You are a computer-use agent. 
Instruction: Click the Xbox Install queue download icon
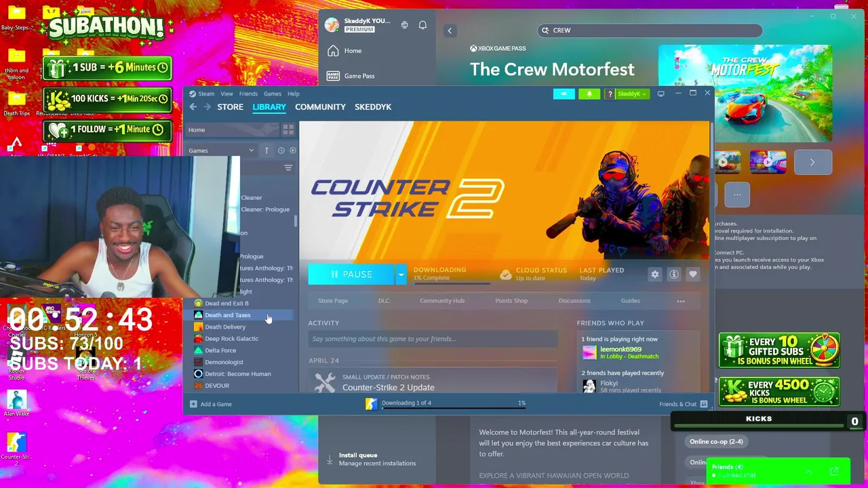pyautogui.click(x=330, y=459)
